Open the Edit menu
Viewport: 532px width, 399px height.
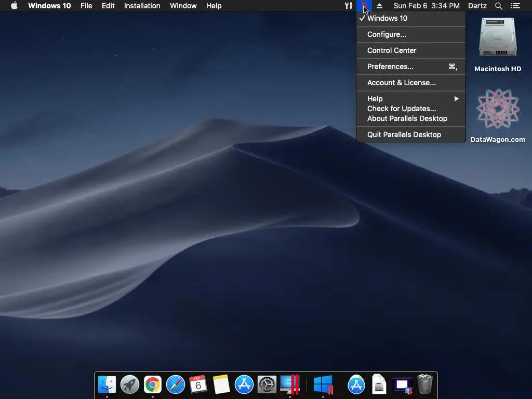(108, 6)
